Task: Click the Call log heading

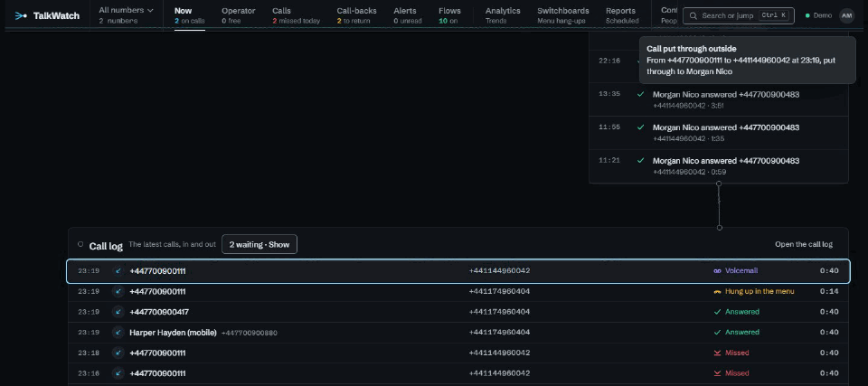Action: [106, 246]
